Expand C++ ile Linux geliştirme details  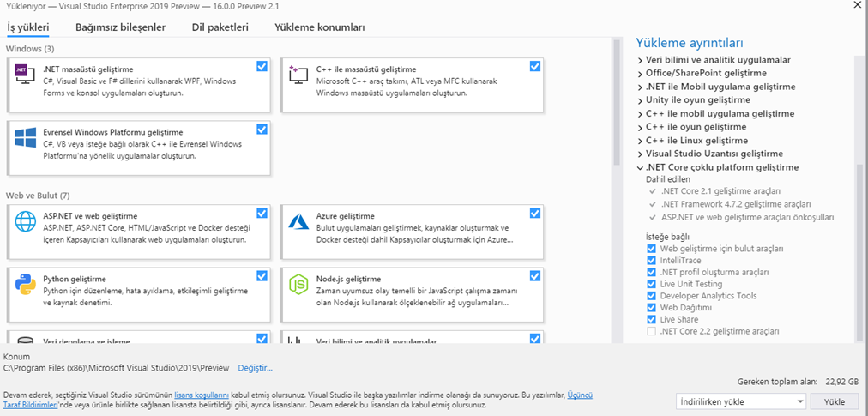(x=640, y=140)
